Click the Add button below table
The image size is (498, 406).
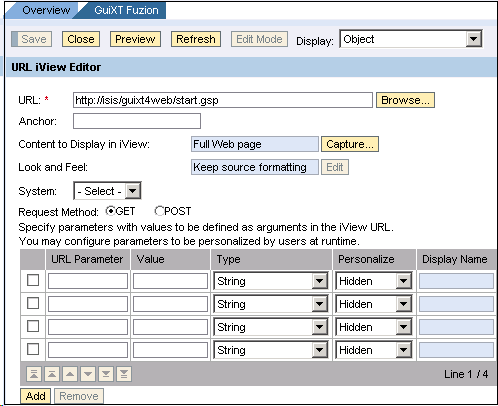35,396
